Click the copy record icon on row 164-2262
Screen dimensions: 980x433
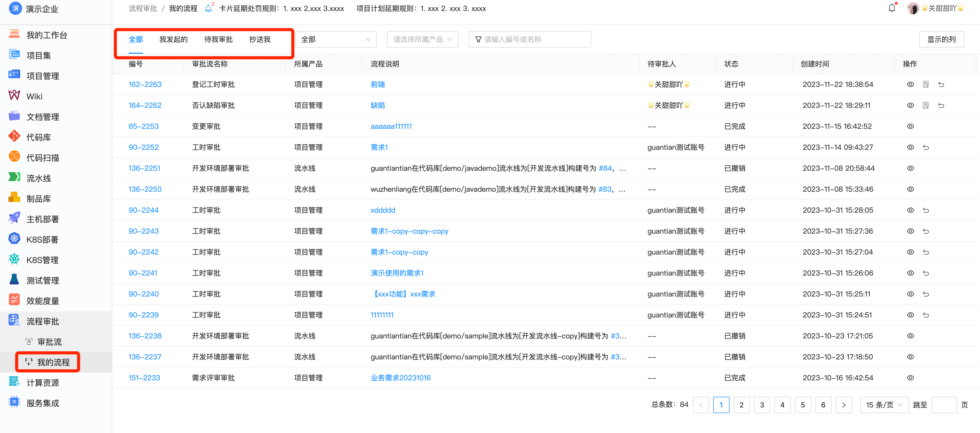[926, 105]
